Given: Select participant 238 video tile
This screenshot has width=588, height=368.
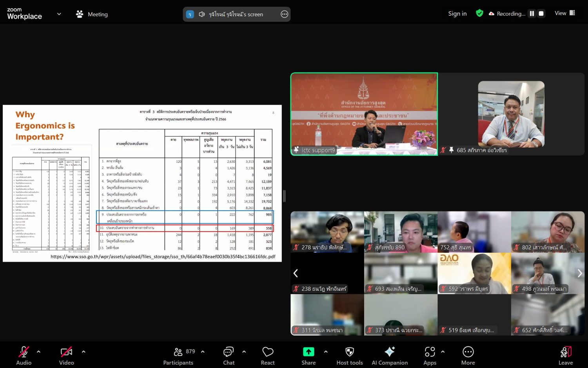Looking at the screenshot, I should coord(327,273).
